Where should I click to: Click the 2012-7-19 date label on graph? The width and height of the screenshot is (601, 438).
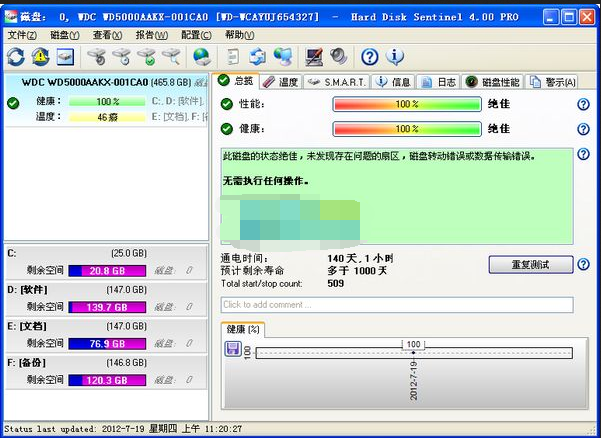pos(414,380)
